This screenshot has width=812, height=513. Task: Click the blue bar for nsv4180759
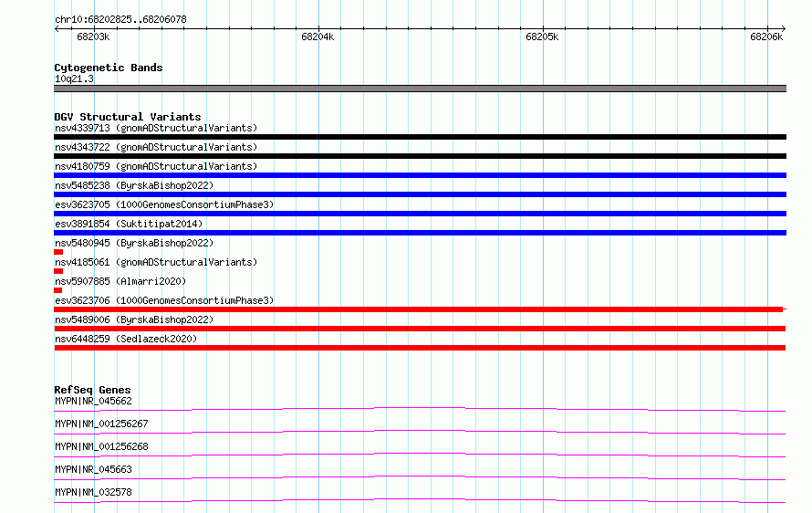(420, 175)
